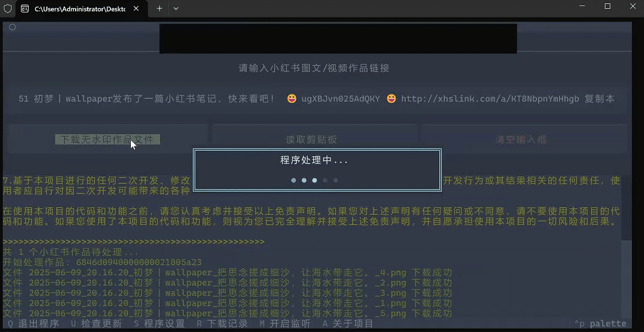Viewport: 644px width, 332px height.
Task: Open A 关于项目 in footer
Action: coord(348,323)
